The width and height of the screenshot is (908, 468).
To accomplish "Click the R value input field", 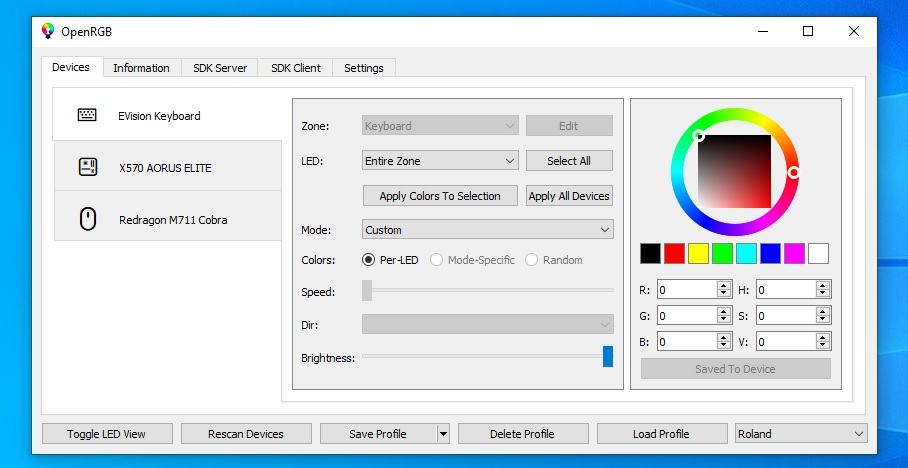I will [687, 290].
